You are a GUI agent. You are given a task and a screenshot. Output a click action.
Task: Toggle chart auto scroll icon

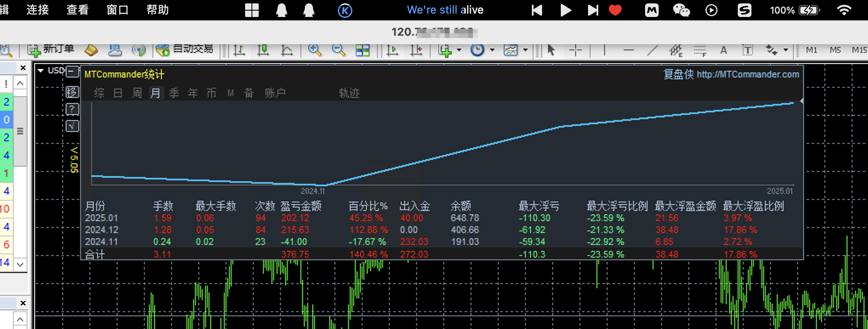(392, 50)
